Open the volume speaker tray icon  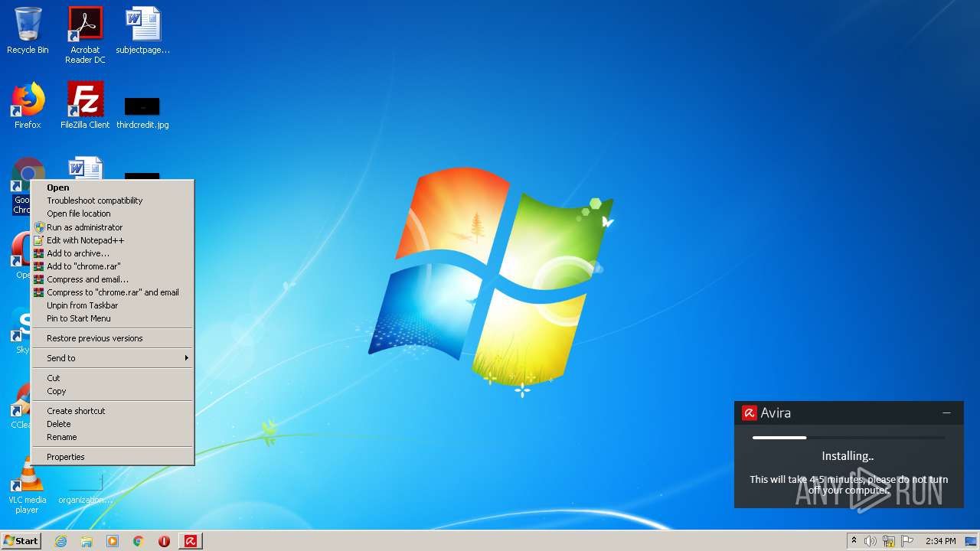point(871,541)
